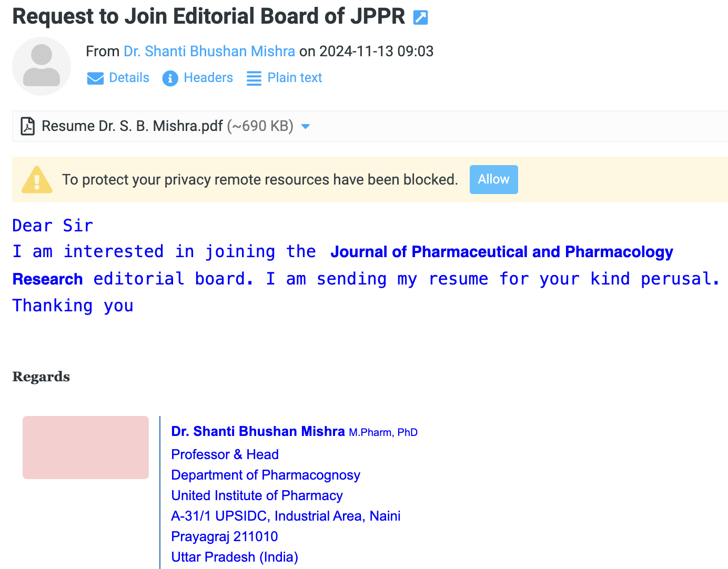Click the PDF attachment file icon

coord(27,126)
